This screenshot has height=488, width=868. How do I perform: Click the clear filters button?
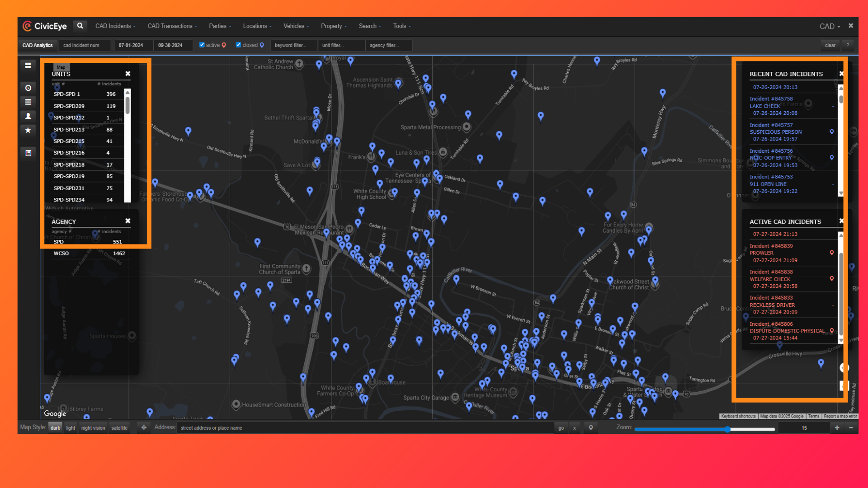coord(830,45)
